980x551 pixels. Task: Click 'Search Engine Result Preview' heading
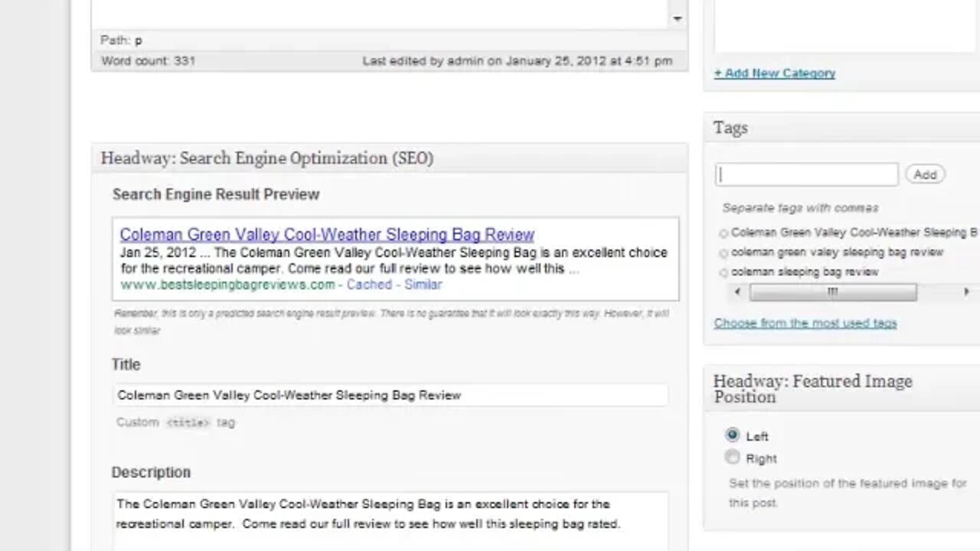pyautogui.click(x=216, y=194)
